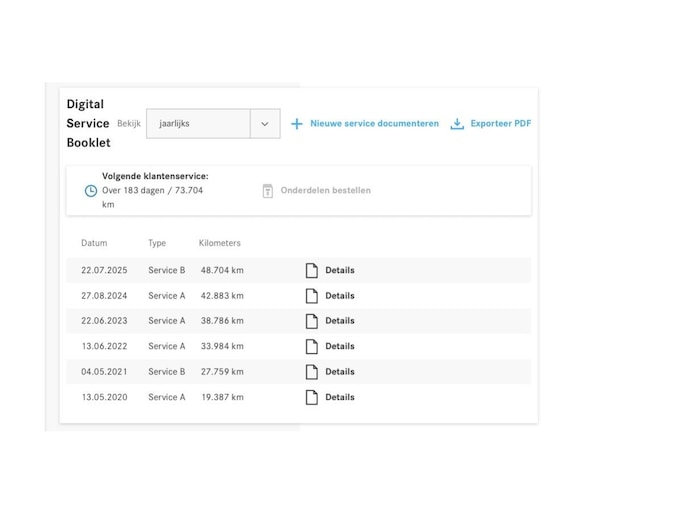Select Onderdelen bestellen button
Viewport: 685px width, 513px height.
(325, 190)
